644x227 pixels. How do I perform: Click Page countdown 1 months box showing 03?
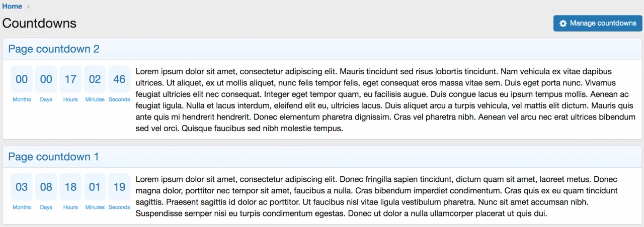22,187
